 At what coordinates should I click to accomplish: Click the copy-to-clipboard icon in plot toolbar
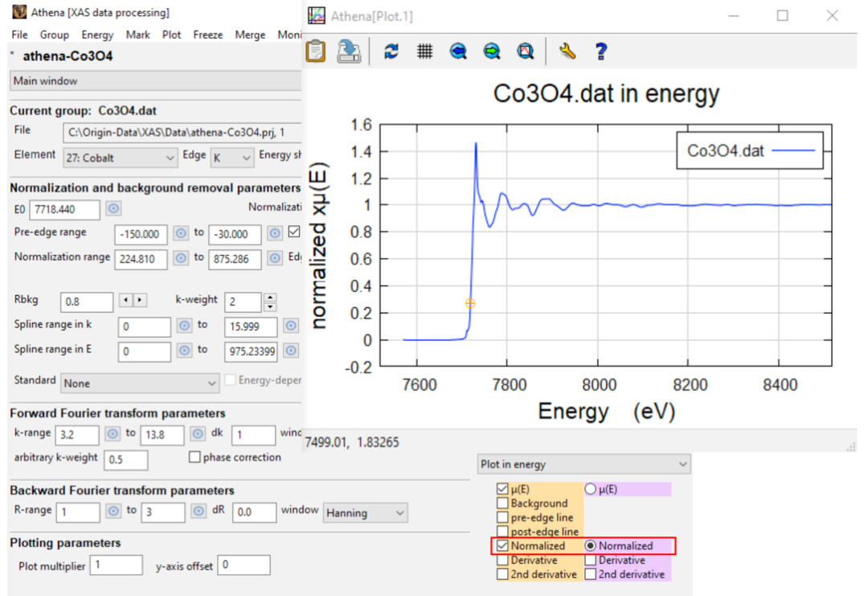[x=316, y=51]
